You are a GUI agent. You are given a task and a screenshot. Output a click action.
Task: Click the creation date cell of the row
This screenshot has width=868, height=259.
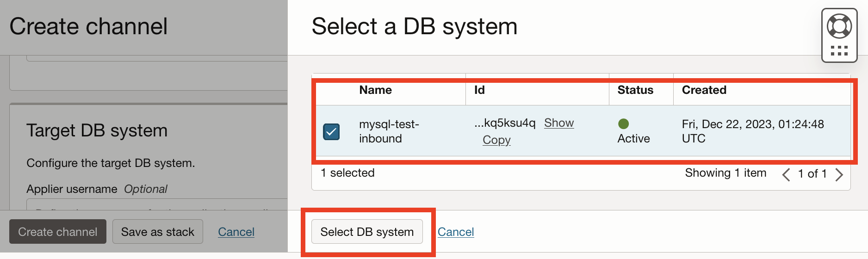752,131
